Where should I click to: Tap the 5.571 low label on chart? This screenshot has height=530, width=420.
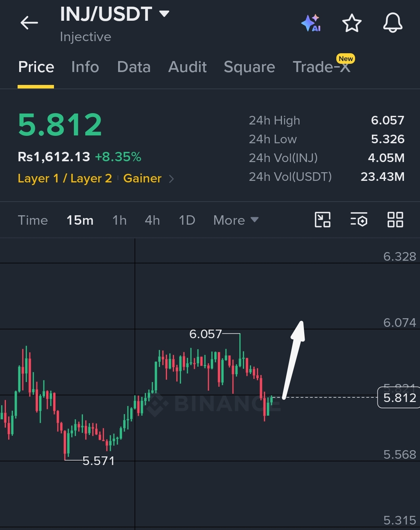pyautogui.click(x=99, y=461)
